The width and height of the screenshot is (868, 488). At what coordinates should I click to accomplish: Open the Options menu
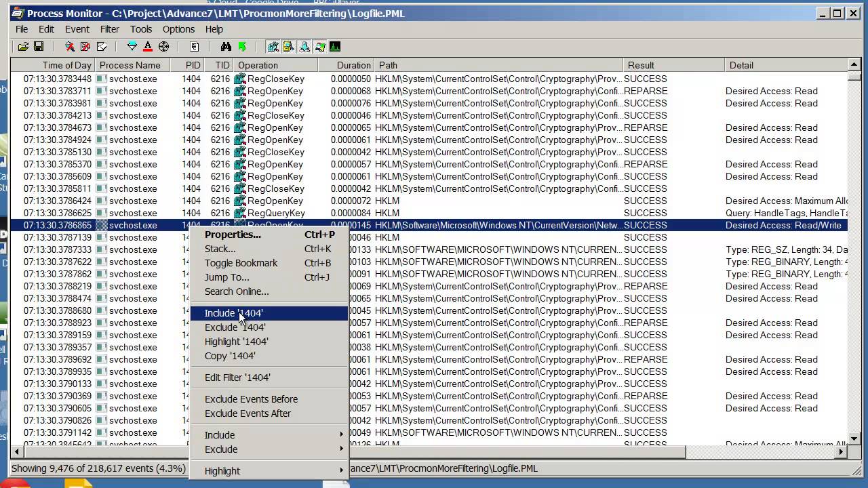tap(178, 29)
